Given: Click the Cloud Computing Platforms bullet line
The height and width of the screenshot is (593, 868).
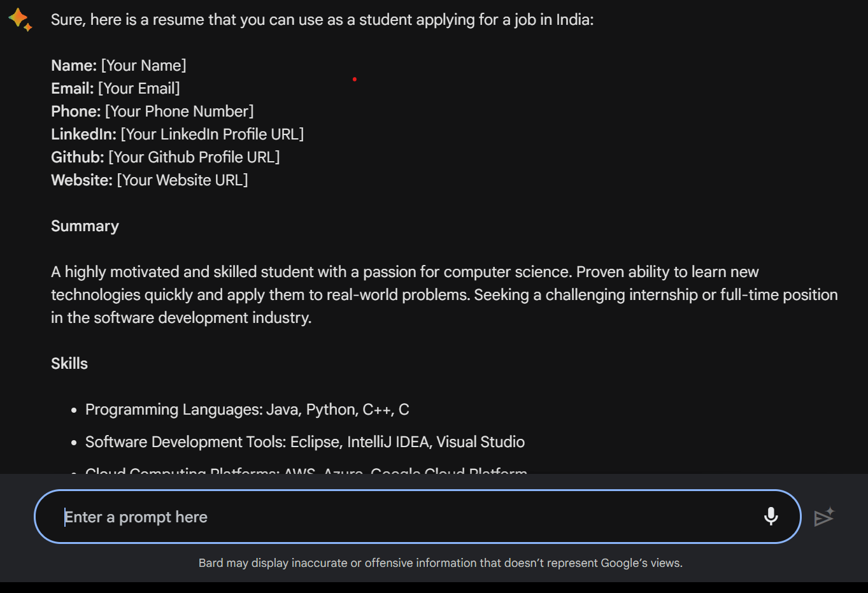Looking at the screenshot, I should (x=306, y=471).
